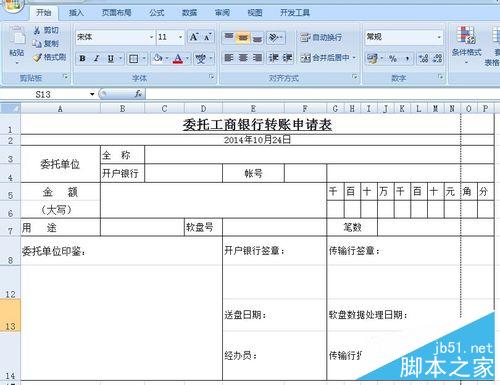Toggle bottom vertical alignment

tap(257, 38)
